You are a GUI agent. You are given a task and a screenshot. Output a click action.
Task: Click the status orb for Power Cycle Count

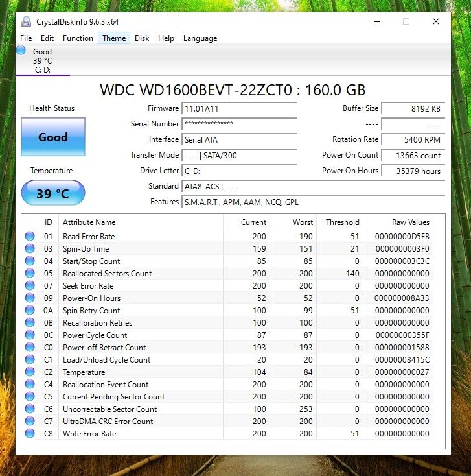30,335
